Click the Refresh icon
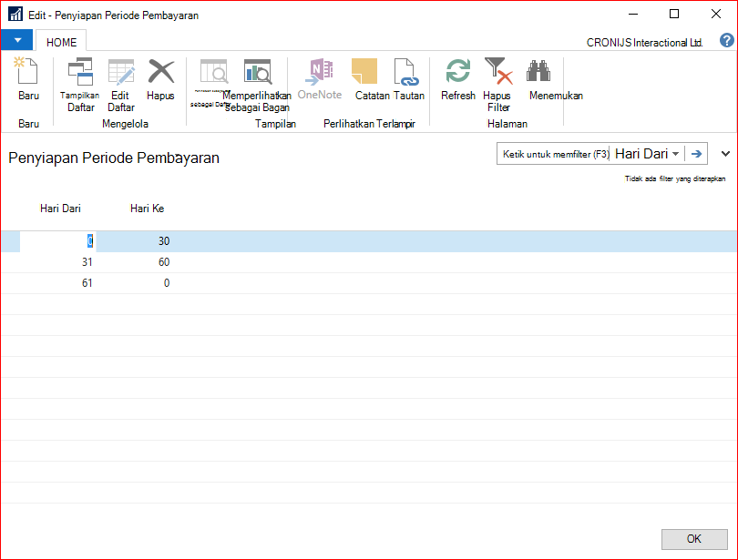Viewport: 738px width, 560px height. click(x=458, y=71)
